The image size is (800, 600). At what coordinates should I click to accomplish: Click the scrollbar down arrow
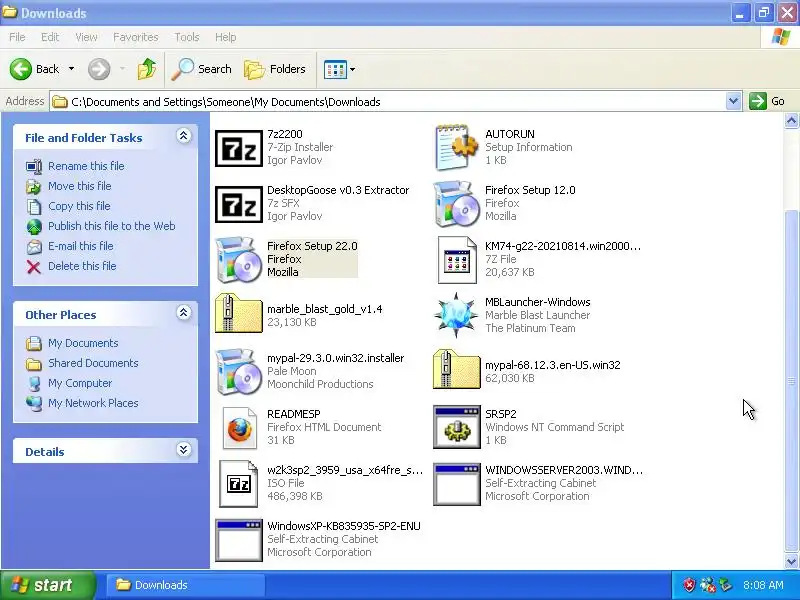[791, 561]
